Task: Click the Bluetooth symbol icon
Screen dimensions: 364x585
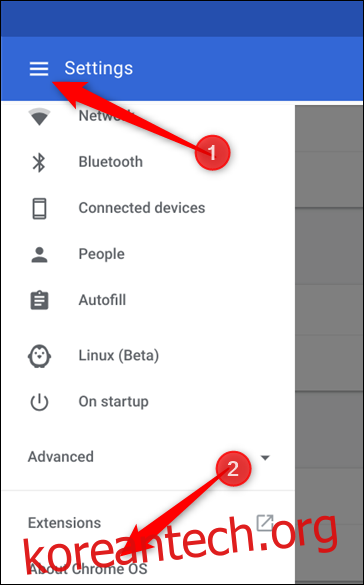Action: [x=39, y=162]
